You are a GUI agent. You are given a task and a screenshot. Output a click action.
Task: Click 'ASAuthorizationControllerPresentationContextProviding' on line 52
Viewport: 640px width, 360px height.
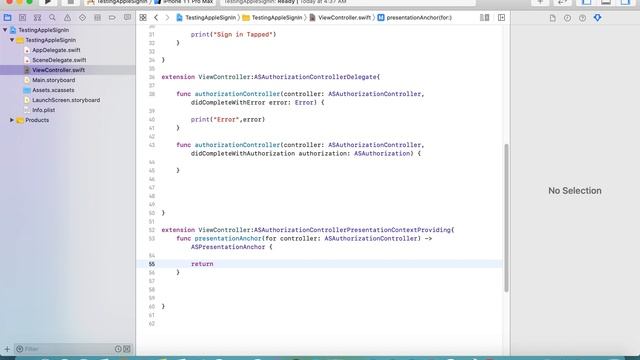coord(352,230)
